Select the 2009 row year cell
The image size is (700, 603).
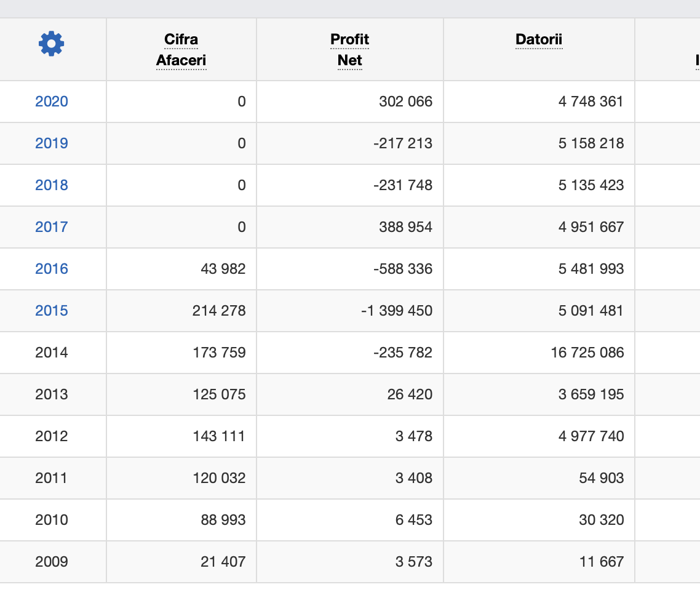52,562
